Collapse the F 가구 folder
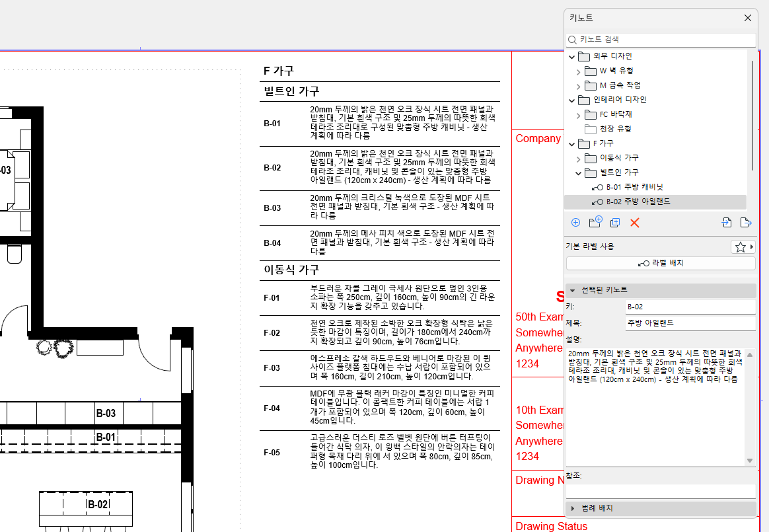 (571, 144)
